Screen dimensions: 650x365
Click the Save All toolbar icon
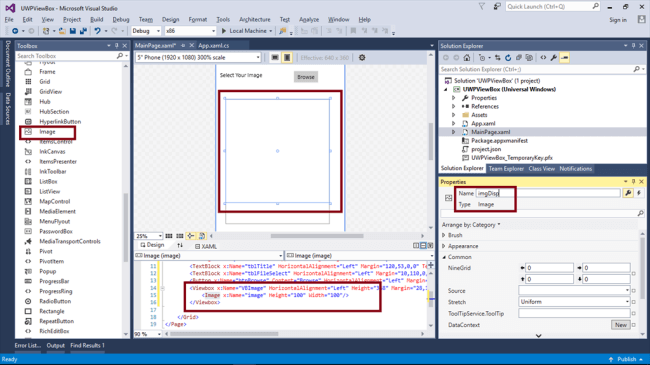coord(83,31)
